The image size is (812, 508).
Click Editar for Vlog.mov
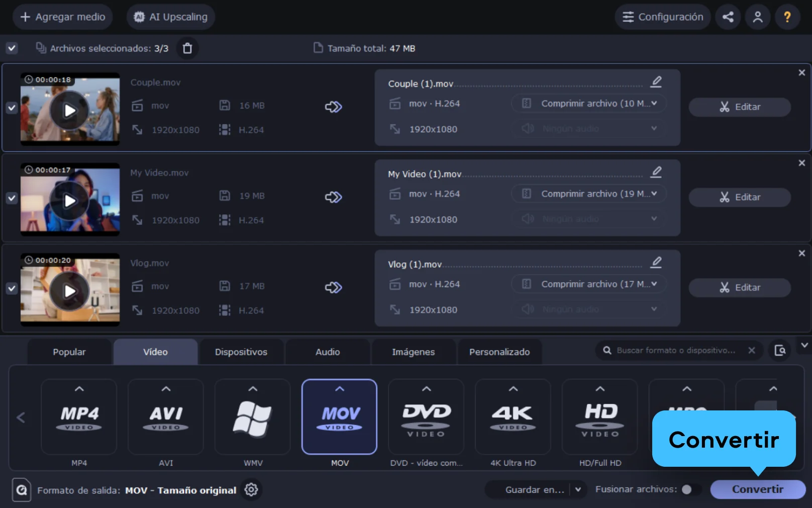[740, 288]
